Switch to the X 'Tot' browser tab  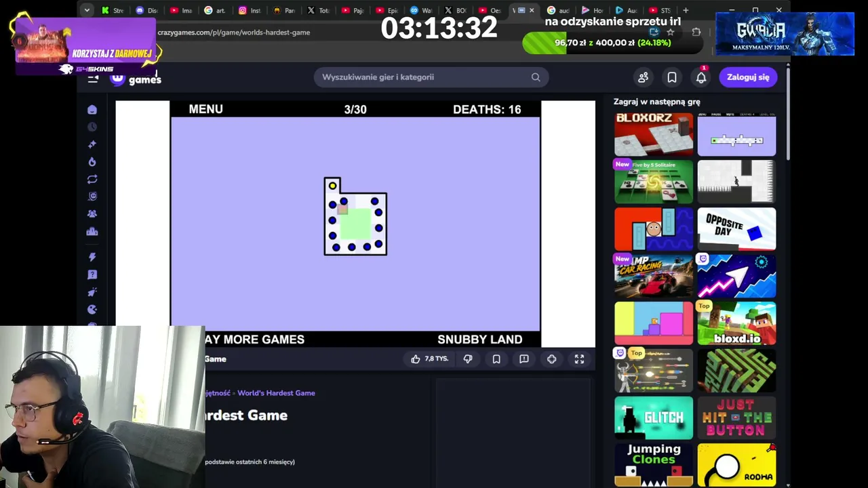(x=318, y=10)
